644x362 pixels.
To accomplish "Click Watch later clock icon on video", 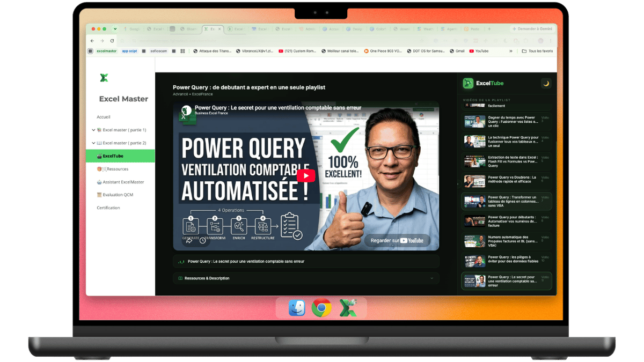I will pyautogui.click(x=203, y=240).
